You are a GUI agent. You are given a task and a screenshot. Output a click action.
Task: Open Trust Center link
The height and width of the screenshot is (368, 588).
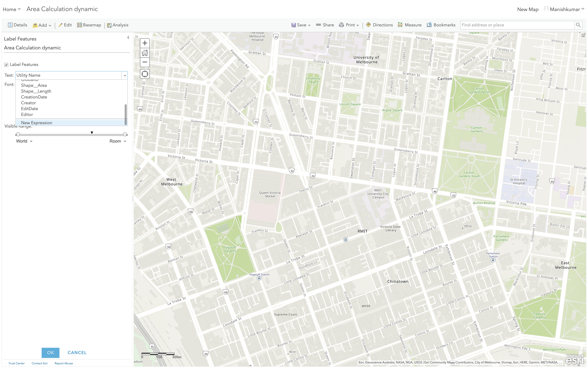pyautogui.click(x=17, y=363)
